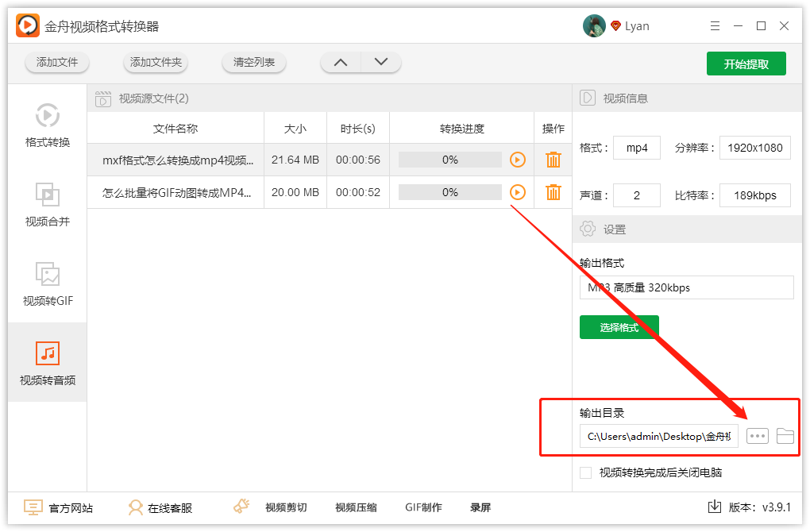Move selected file down with the down arrow

click(381, 63)
